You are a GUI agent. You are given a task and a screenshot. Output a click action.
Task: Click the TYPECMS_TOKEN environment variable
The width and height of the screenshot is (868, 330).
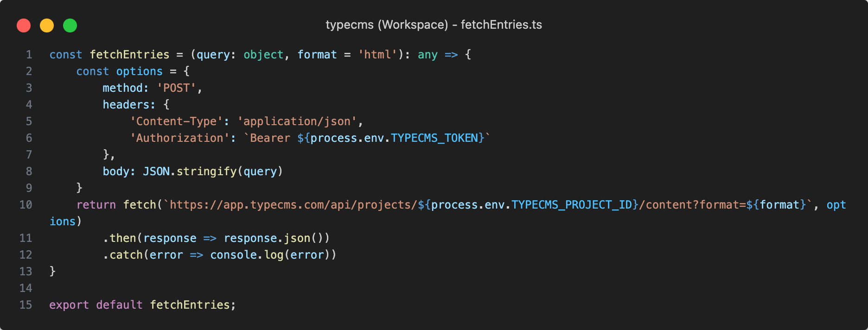coord(434,138)
